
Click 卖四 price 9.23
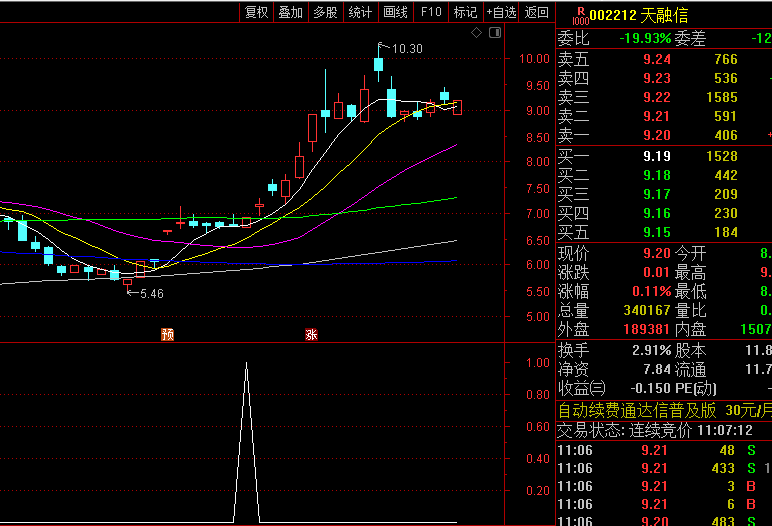point(657,78)
